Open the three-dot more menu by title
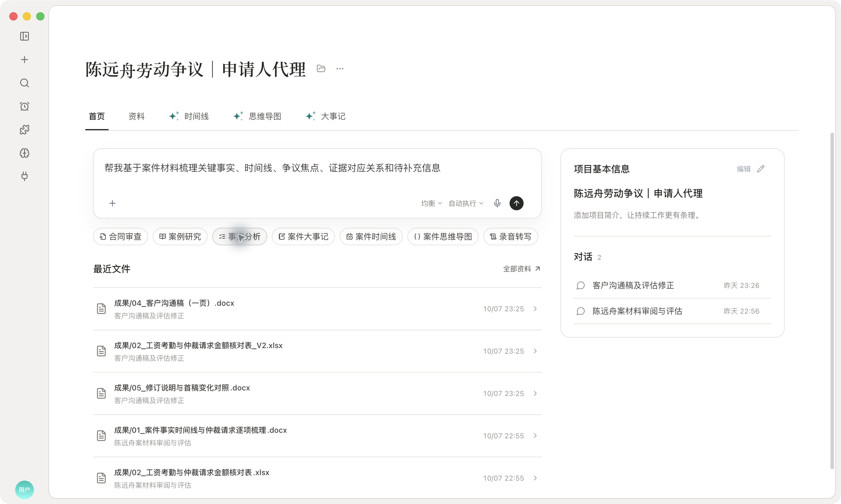 340,69
